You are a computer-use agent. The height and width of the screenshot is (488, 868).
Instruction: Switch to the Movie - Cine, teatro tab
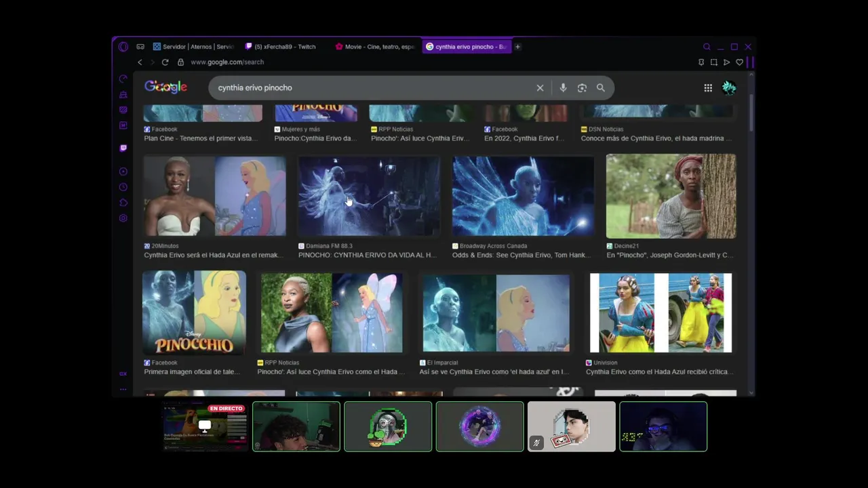(x=375, y=47)
